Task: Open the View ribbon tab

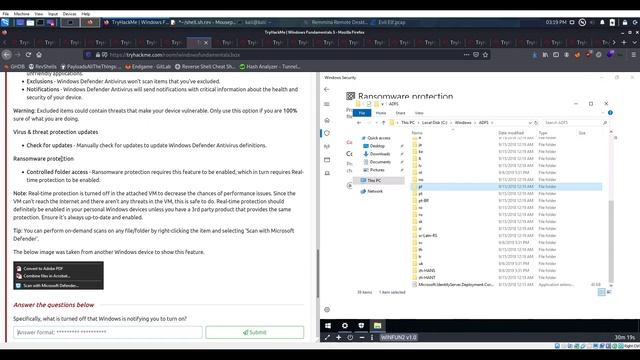Action: pos(419,113)
